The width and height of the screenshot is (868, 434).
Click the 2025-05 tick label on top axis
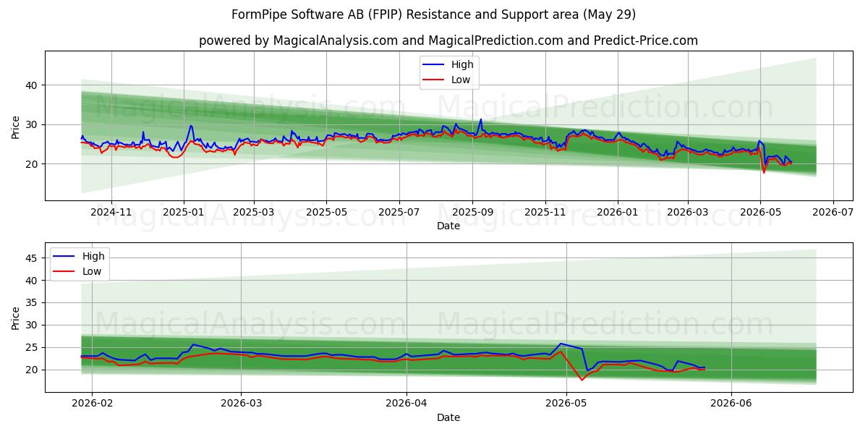(326, 213)
